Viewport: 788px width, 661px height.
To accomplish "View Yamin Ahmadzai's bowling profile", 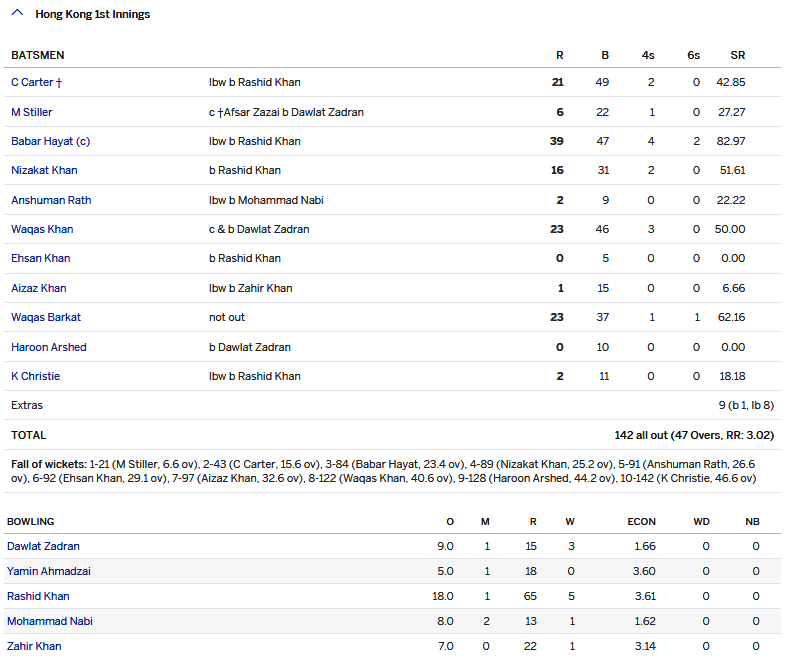I will tap(49, 571).
